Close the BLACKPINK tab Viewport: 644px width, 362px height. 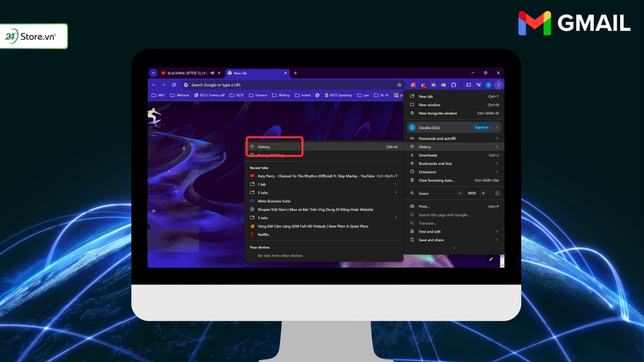pyautogui.click(x=219, y=73)
